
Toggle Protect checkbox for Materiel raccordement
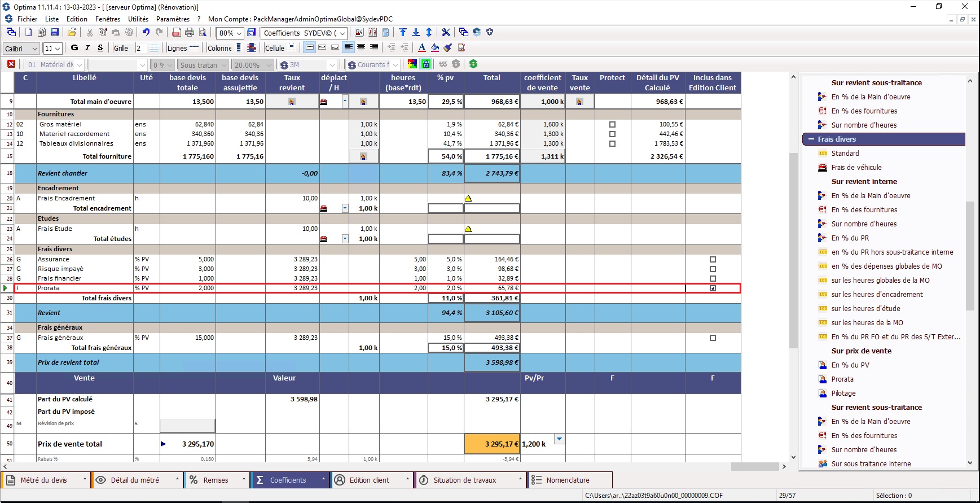tap(612, 134)
